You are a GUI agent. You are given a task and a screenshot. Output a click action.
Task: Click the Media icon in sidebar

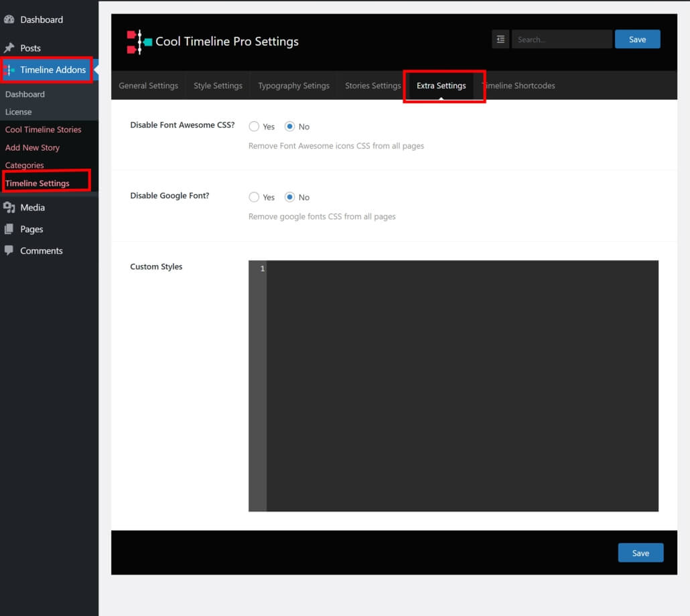[9, 208]
